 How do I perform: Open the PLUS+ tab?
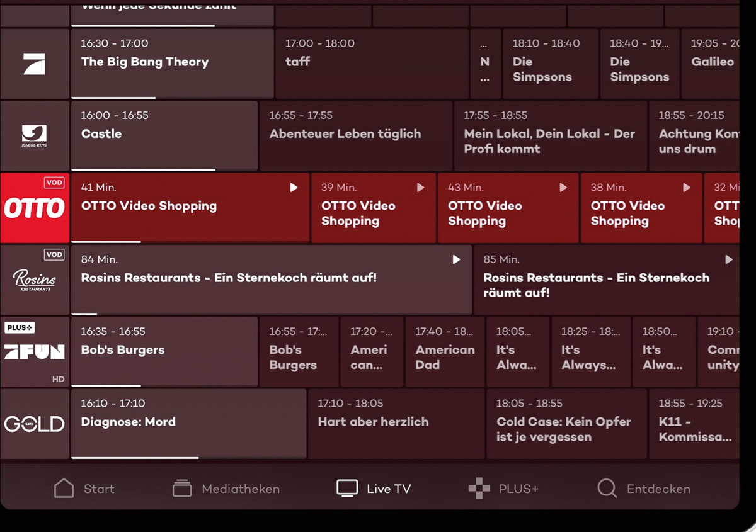point(503,489)
